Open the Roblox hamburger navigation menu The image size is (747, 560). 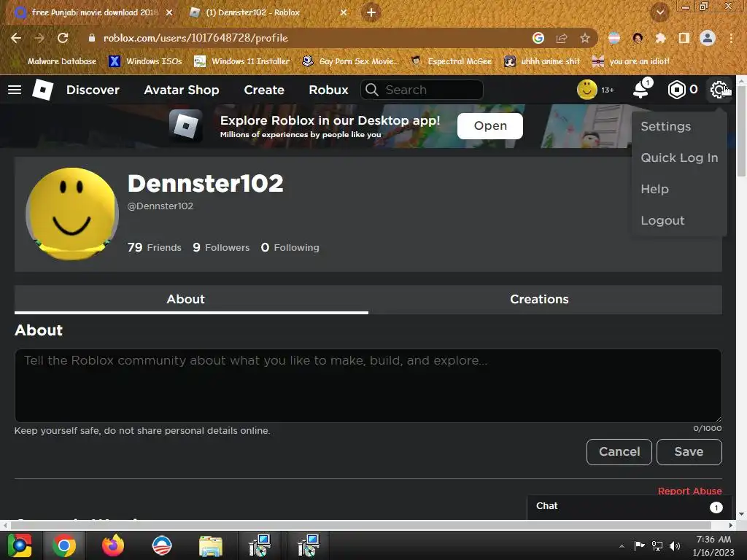(15, 90)
